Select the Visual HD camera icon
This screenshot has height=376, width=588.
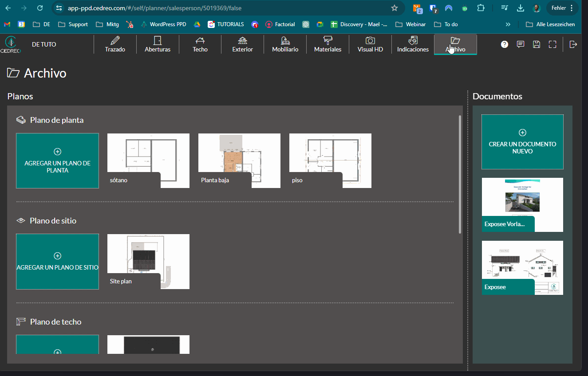370,44
